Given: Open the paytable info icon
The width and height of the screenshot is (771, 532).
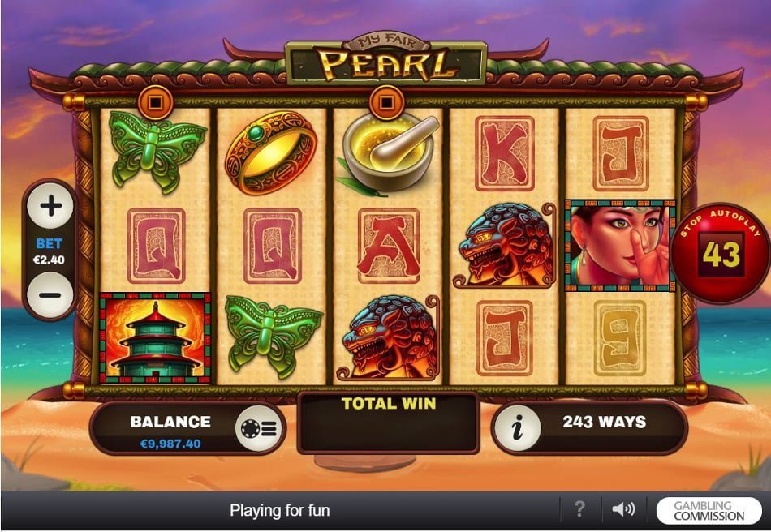Looking at the screenshot, I should tap(518, 428).
